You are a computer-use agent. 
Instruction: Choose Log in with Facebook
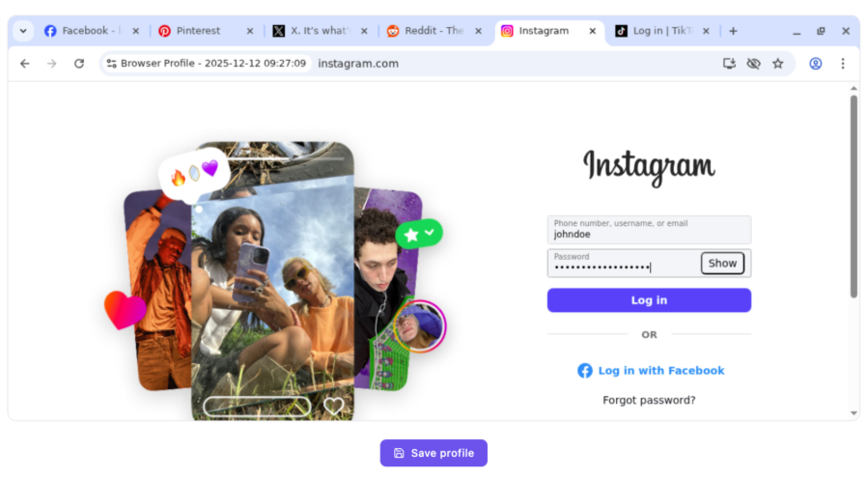click(x=651, y=371)
